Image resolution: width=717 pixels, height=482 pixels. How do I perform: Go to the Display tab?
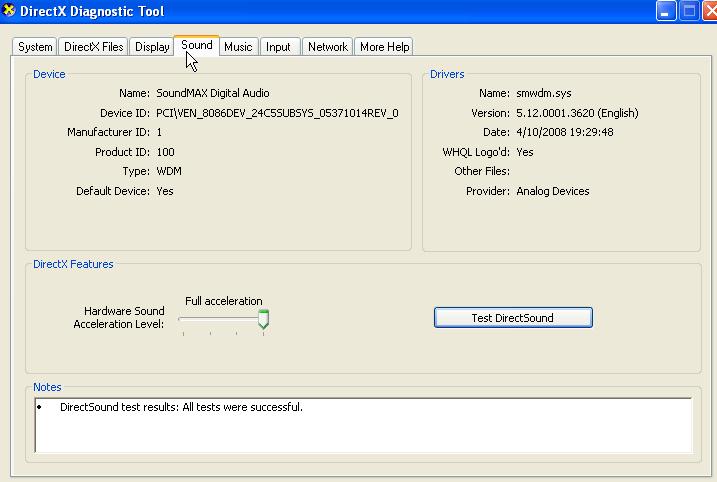point(152,47)
